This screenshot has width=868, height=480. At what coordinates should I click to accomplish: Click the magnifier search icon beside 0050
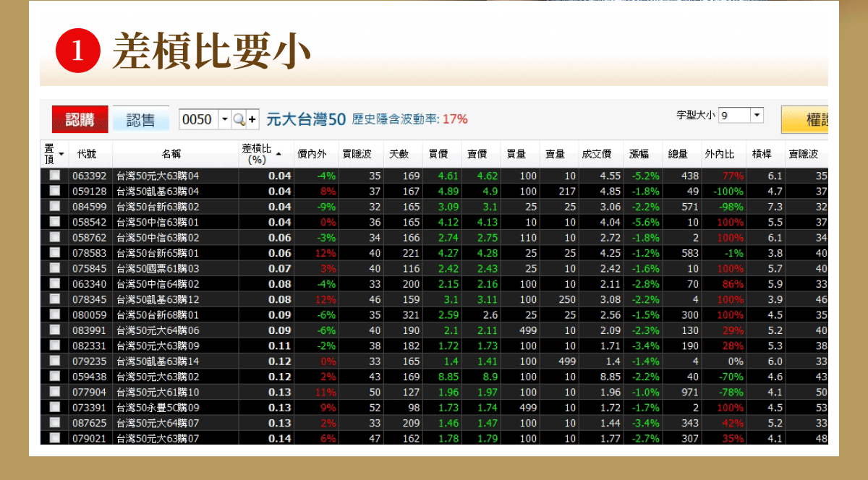tap(239, 119)
